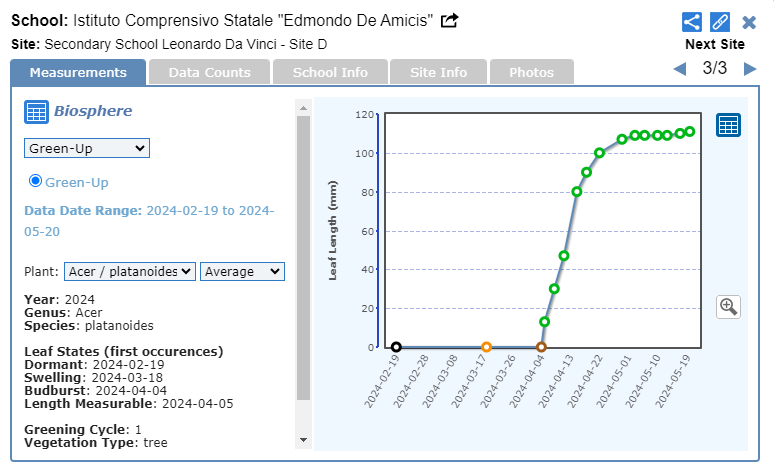Viewport: 774px width, 470px height.
Task: Open the Acer / platanoides plant dropdown
Action: [x=130, y=272]
